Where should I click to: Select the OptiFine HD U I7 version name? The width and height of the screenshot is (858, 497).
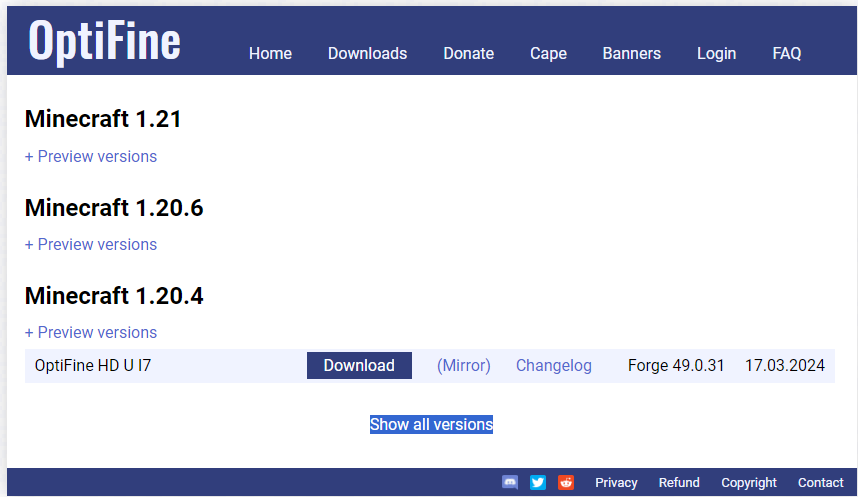[x=92, y=366]
